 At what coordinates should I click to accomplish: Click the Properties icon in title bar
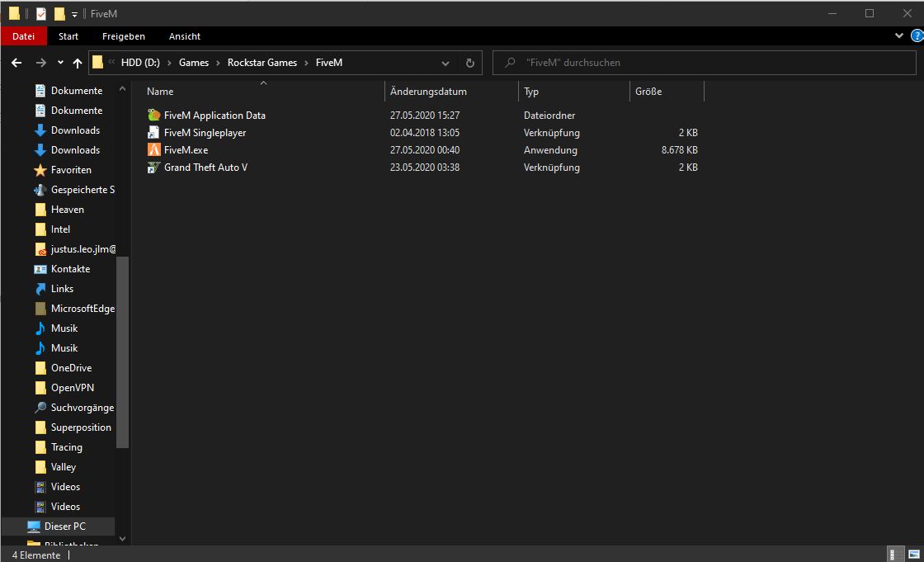click(x=40, y=13)
